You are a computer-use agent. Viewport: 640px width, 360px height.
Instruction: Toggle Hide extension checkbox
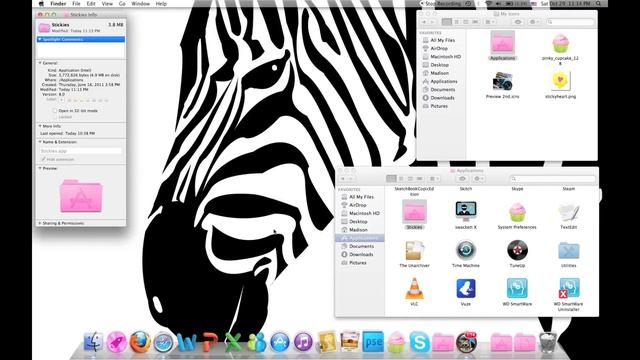pos(43,159)
